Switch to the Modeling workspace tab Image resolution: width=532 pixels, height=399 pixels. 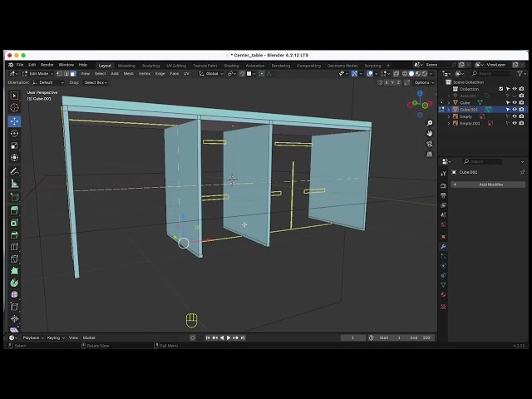[x=126, y=66]
